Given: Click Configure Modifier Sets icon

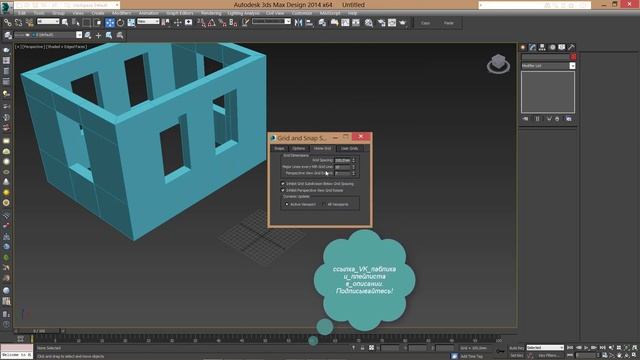Looking at the screenshot, I should (569, 119).
